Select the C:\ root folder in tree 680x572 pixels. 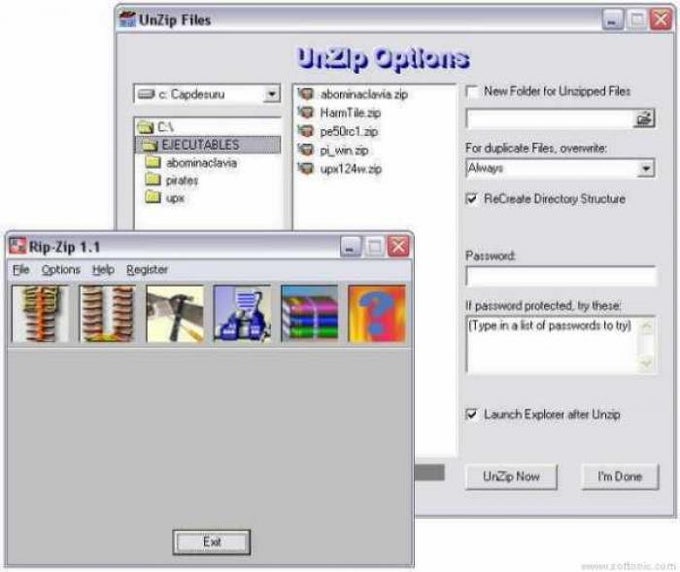(166, 127)
